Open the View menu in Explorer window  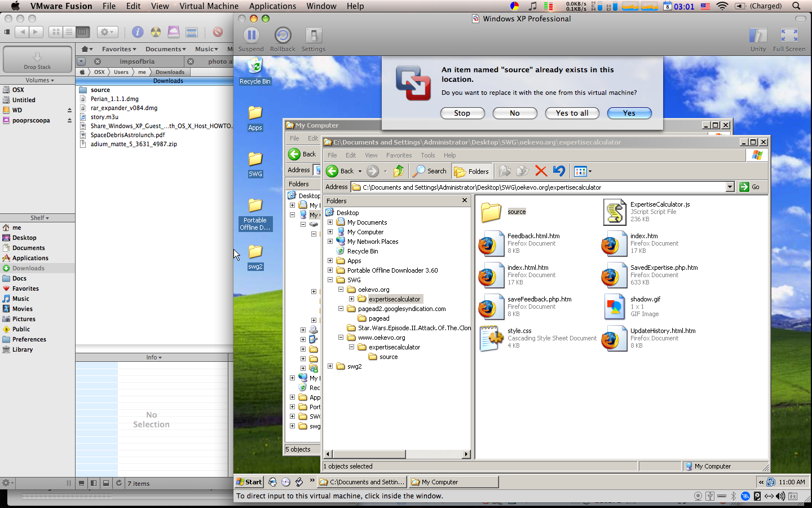[x=371, y=155]
